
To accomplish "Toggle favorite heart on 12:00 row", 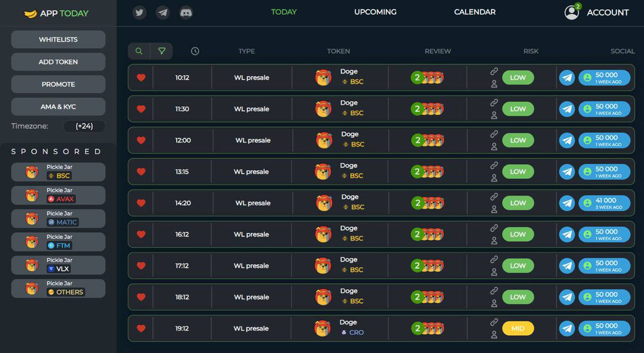I will (141, 141).
